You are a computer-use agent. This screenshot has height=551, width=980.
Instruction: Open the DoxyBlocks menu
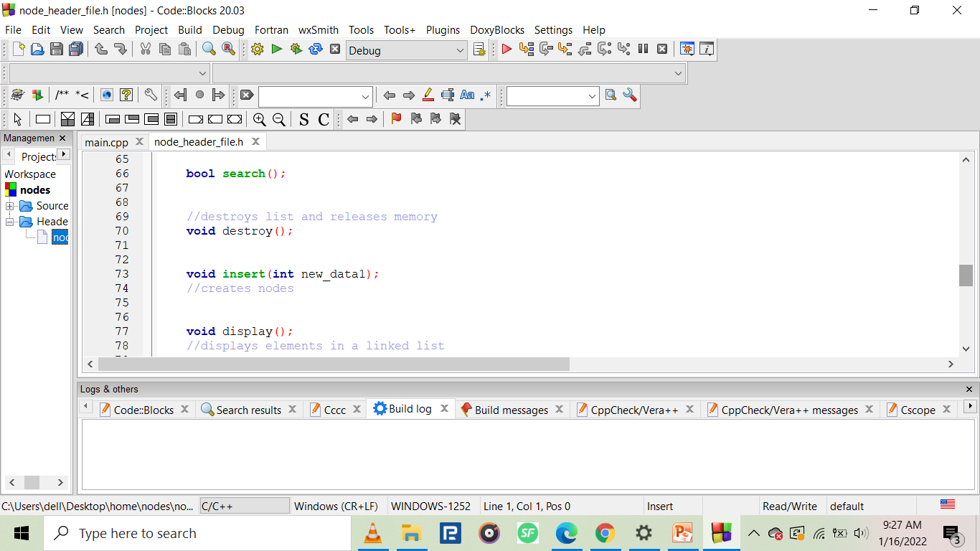pyautogui.click(x=497, y=29)
